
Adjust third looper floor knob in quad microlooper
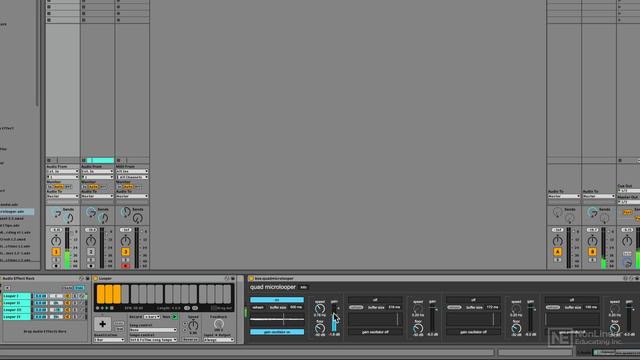pos(516,328)
